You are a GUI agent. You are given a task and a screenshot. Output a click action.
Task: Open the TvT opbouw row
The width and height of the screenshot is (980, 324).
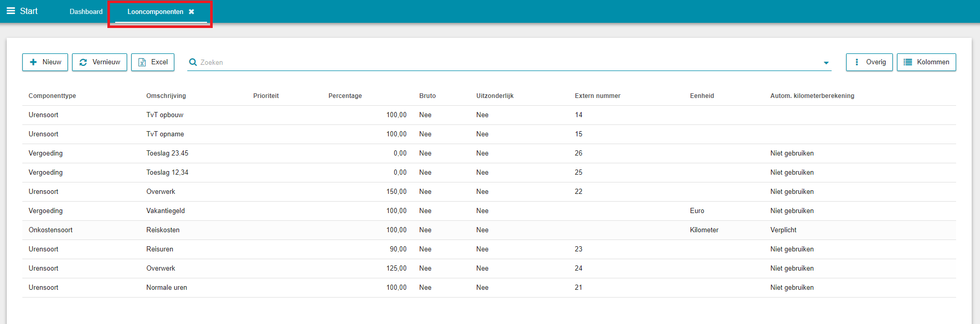coord(165,115)
